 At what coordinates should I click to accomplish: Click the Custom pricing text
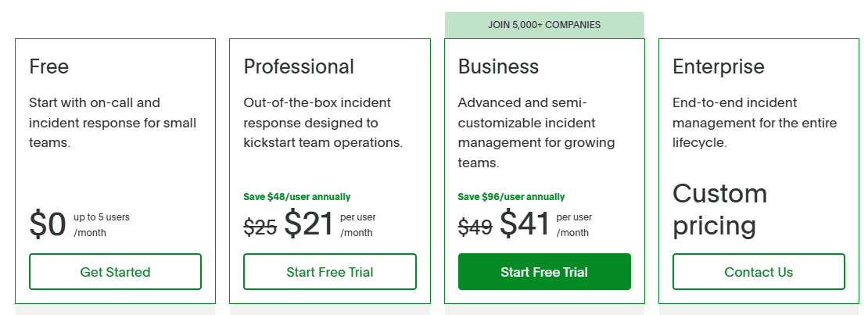point(719,209)
